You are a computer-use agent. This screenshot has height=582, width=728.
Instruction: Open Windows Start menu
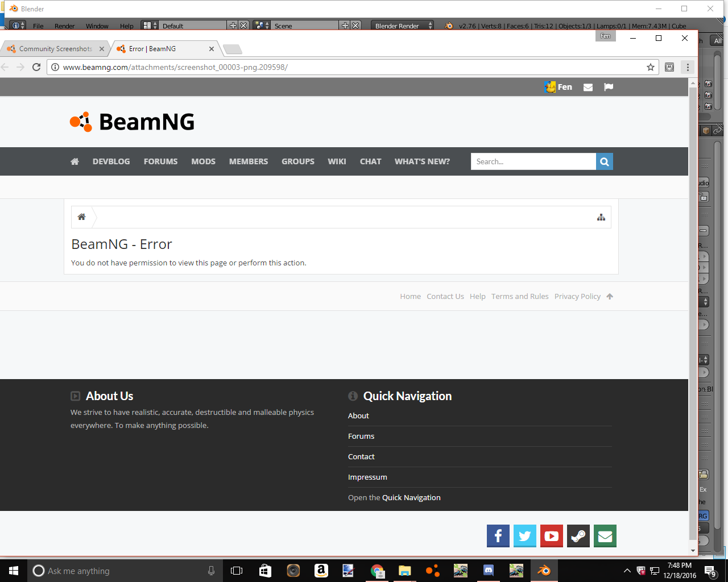14,571
